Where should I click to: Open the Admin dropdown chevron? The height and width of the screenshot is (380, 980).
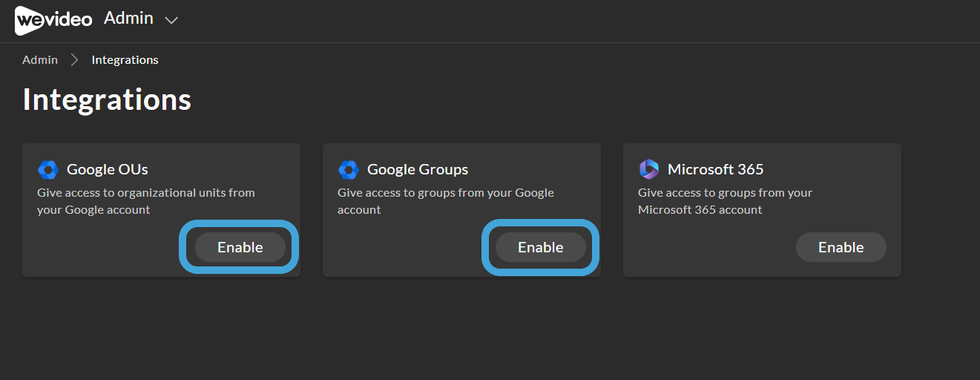pos(171,21)
